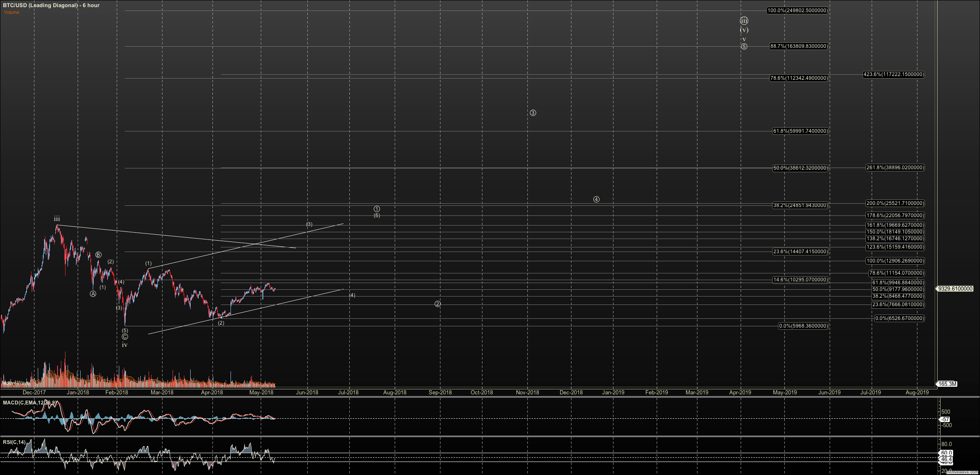This screenshot has height=475, width=980.
Task: Click the MACD 500 scale value
Action: pos(946,412)
